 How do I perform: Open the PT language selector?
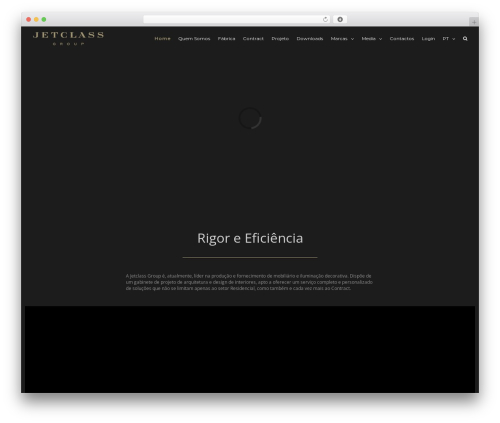tap(449, 39)
